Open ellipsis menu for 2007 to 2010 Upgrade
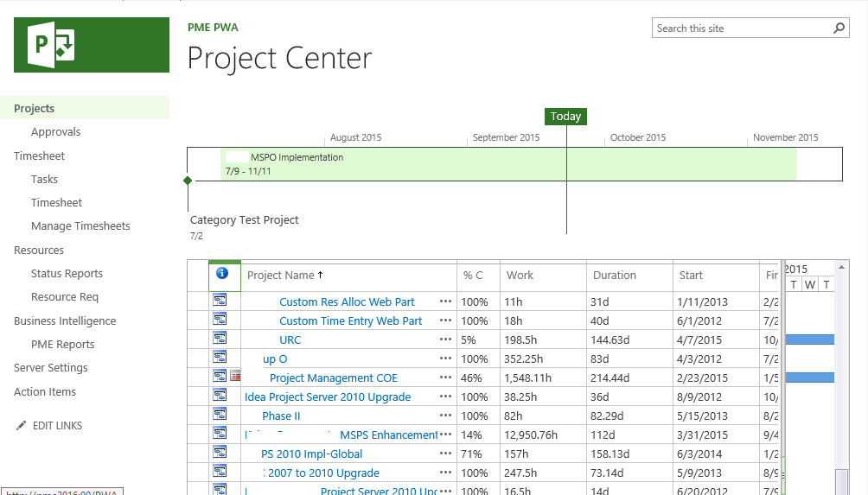This screenshot has width=868, height=495. [x=445, y=473]
